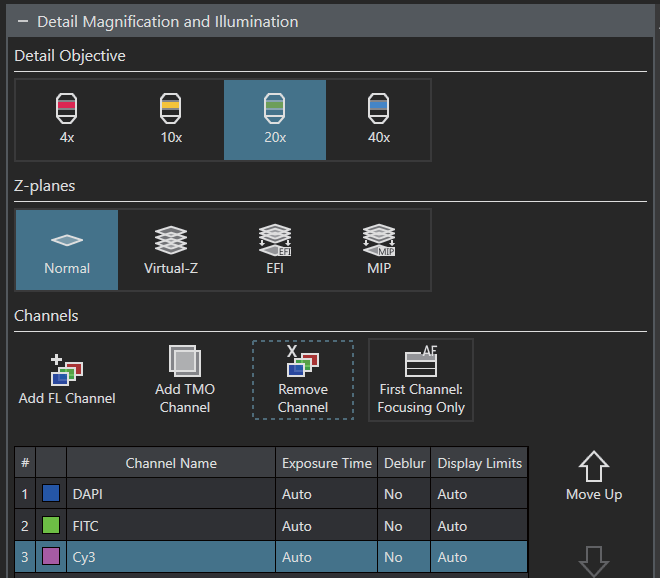Open DAPI Exposure Time cell
Image resolution: width=660 pixels, height=578 pixels.
pyautogui.click(x=326, y=494)
